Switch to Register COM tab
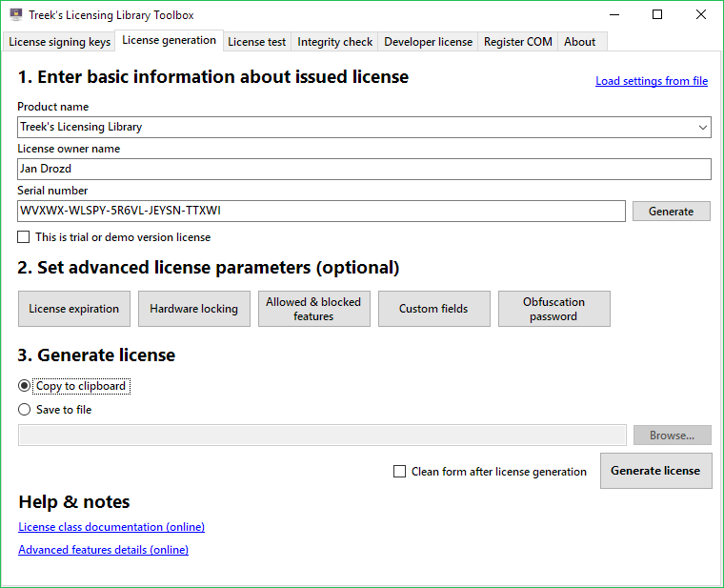724x588 pixels. tap(517, 42)
